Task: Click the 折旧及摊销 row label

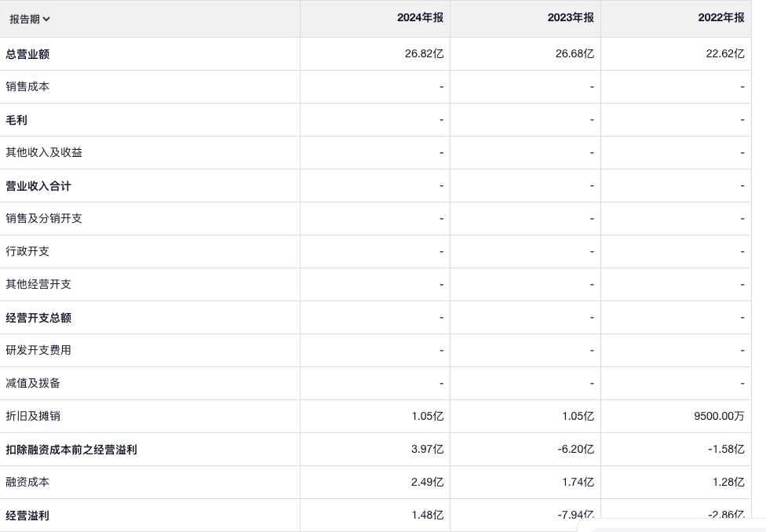Action: [x=33, y=416]
